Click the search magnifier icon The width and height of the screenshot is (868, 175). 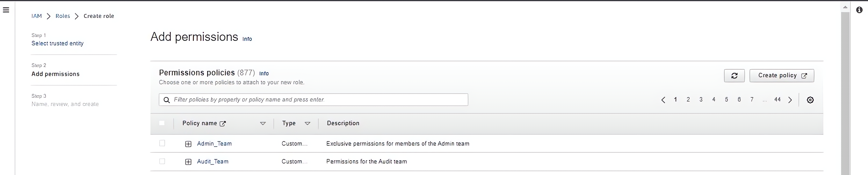pos(166,100)
